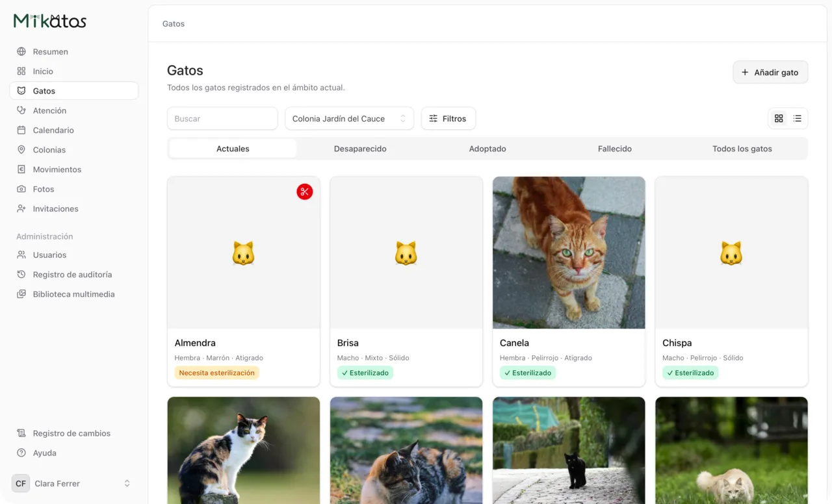Viewport: 832px width, 504px height.
Task: Open the black cat on path photo
Action: [569, 450]
